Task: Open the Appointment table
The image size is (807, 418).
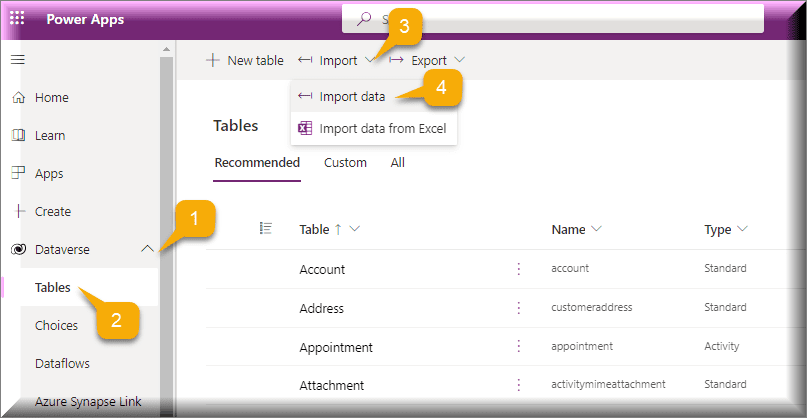Action: pyautogui.click(x=336, y=347)
